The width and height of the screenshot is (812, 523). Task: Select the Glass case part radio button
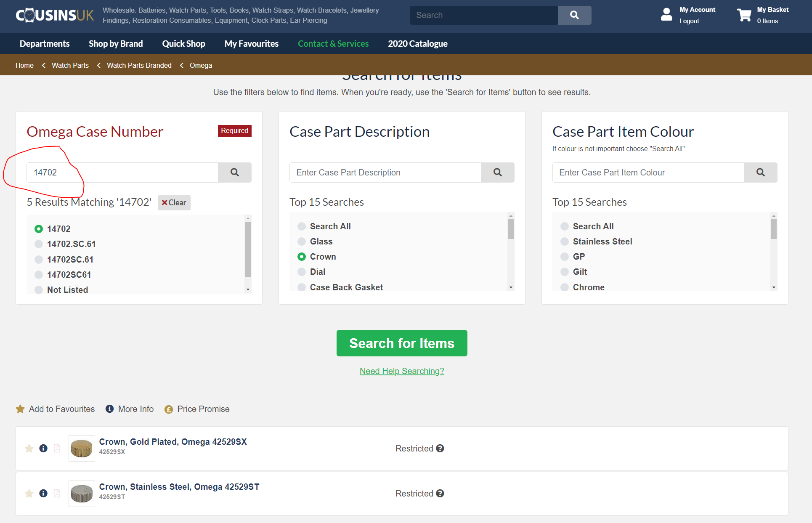302,242
